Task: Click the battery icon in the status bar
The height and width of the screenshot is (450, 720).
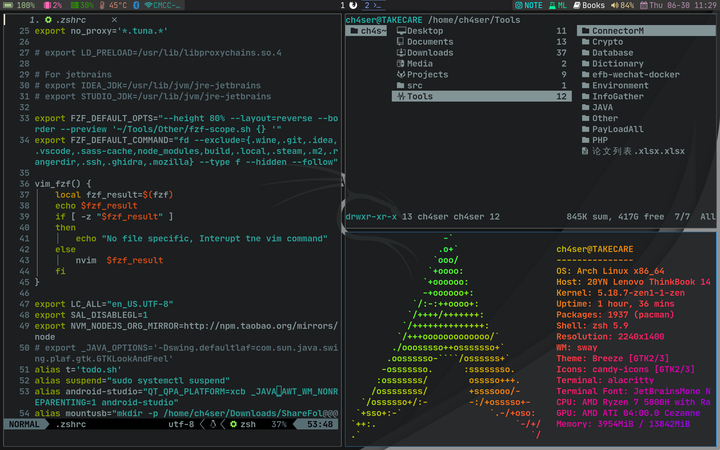Action: pos(8,6)
